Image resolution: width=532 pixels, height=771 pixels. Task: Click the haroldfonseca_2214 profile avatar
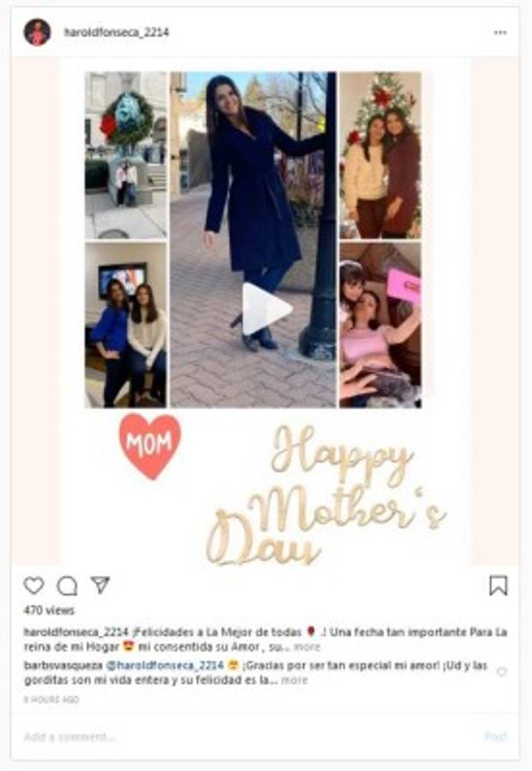(38, 33)
